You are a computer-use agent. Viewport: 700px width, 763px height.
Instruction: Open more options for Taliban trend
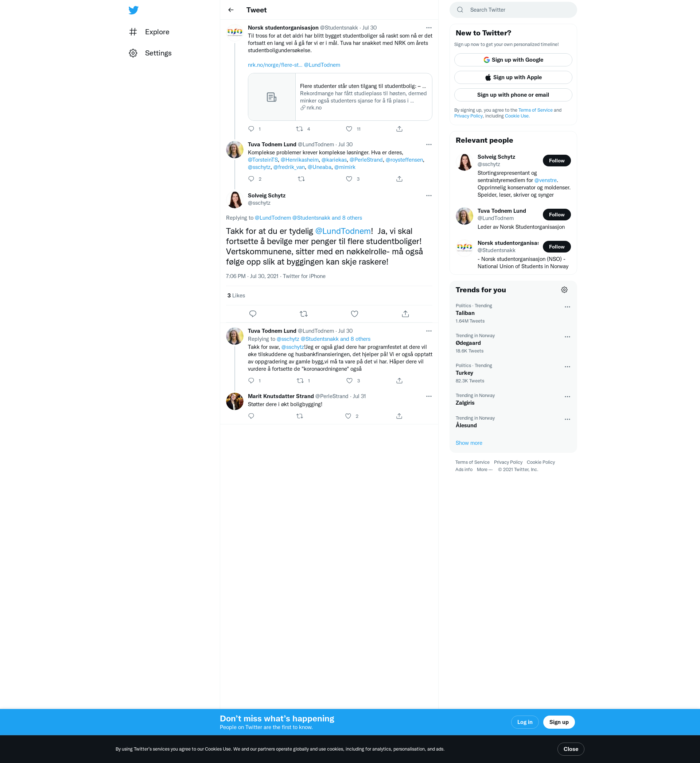(567, 307)
